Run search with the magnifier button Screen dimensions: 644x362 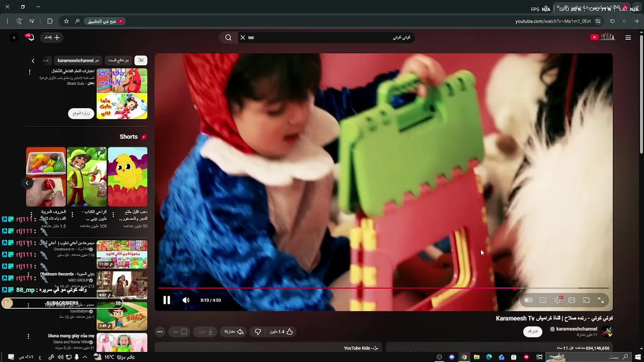(228, 37)
